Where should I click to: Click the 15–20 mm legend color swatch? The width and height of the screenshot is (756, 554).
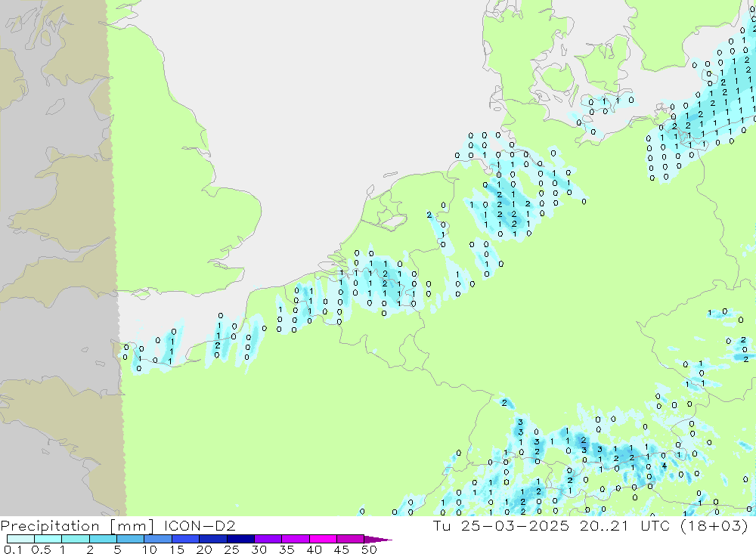[186, 539]
